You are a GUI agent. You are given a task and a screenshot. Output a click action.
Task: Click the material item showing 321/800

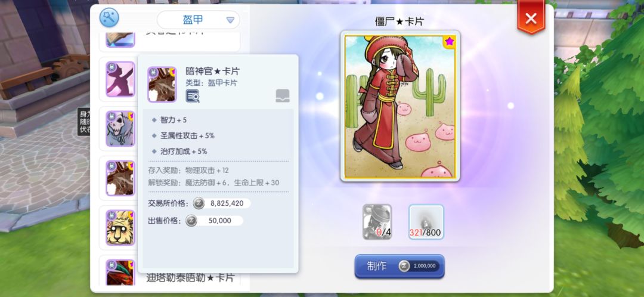click(x=426, y=222)
